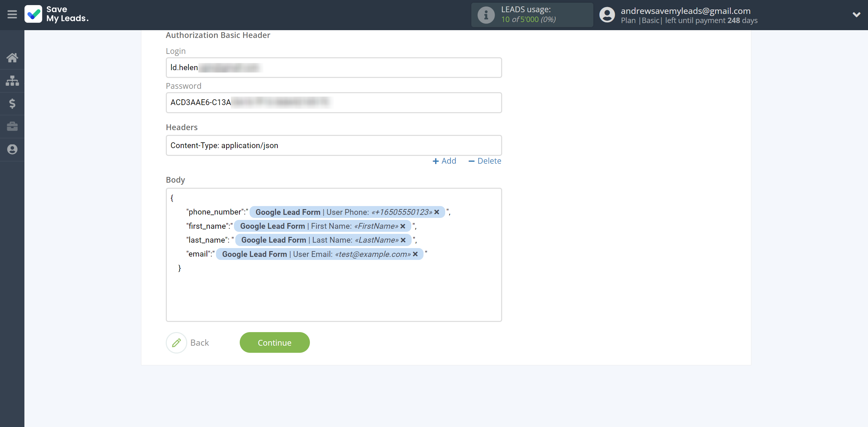Select the First Name variable chip
Image resolution: width=868 pixels, height=427 pixels.
(x=322, y=226)
